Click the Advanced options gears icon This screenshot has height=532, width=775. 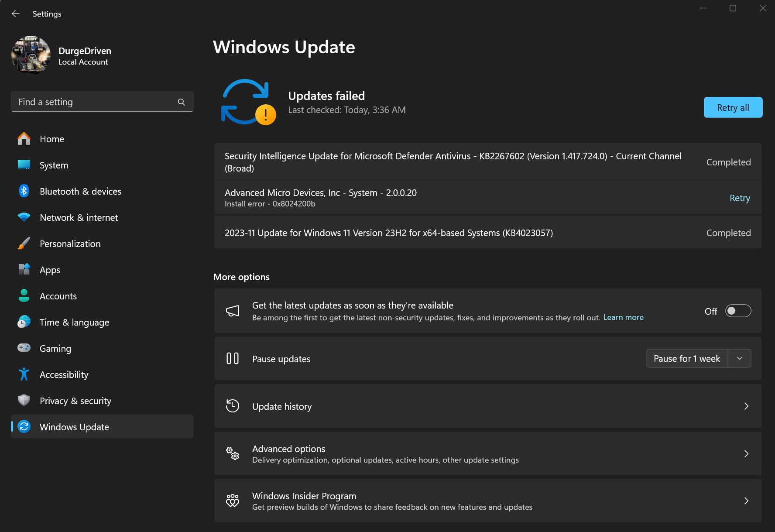[233, 453]
